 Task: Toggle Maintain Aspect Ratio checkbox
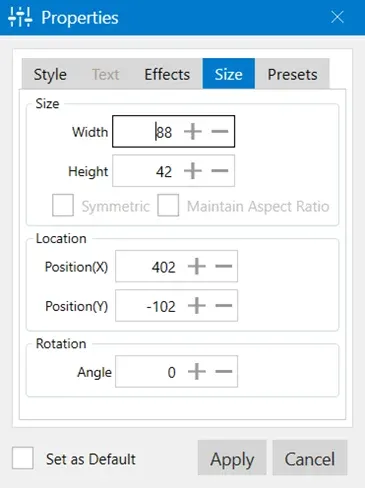tap(168, 205)
